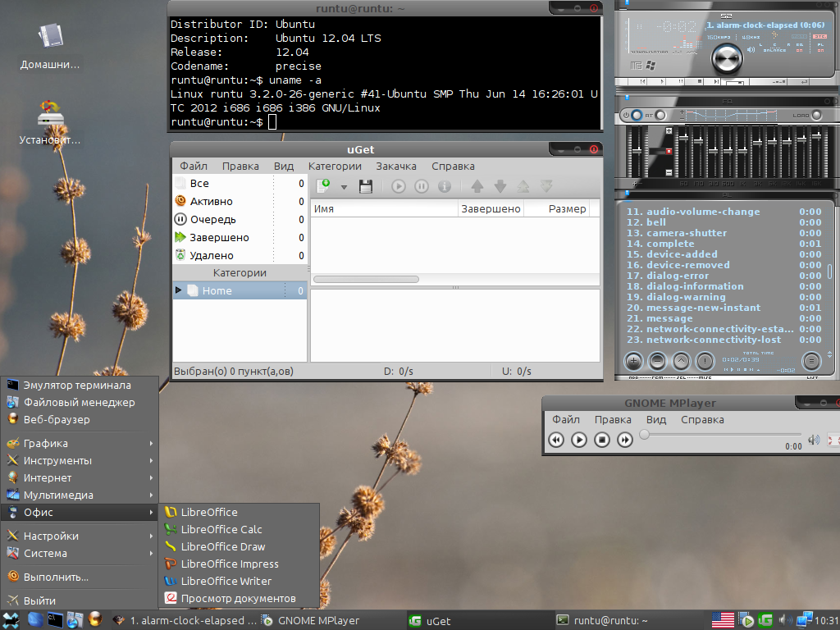Screen dimensions: 840x630
Task: Click the save floppy icon in uGet
Action: point(366,186)
